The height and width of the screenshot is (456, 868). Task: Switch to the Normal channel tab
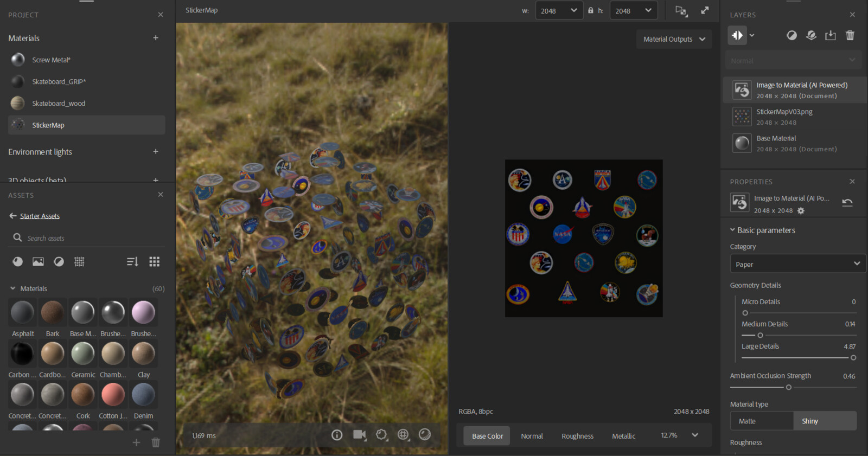click(x=532, y=436)
